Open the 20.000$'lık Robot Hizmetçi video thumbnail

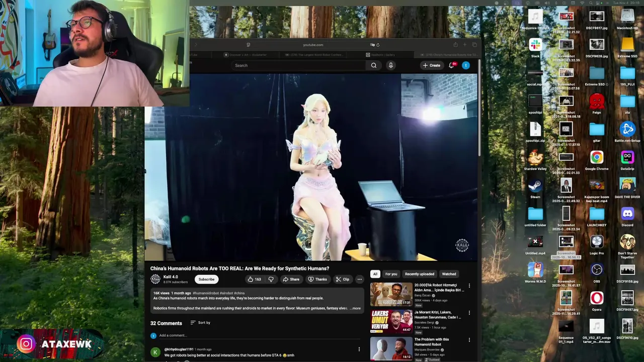391,295
